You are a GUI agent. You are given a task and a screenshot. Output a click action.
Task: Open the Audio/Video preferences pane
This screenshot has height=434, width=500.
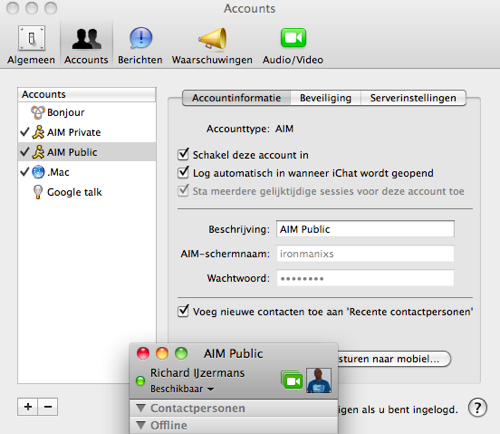coord(293,45)
